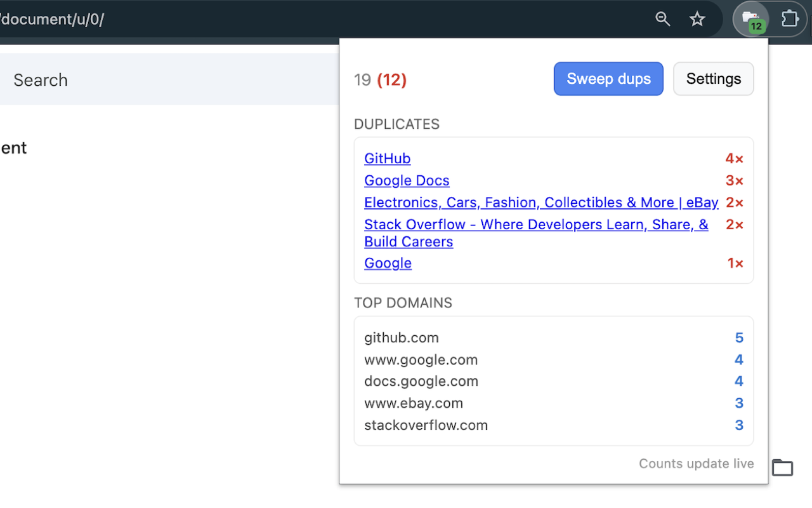Viewport: 812px width, 508px height.
Task: Click the count 3 beside www.ebay.com
Action: click(x=739, y=403)
